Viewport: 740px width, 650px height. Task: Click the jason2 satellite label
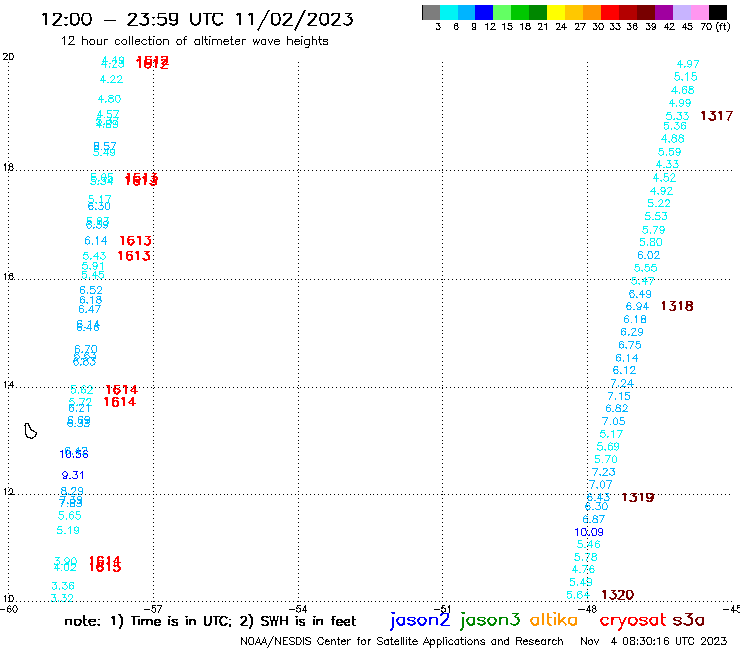(x=420, y=620)
